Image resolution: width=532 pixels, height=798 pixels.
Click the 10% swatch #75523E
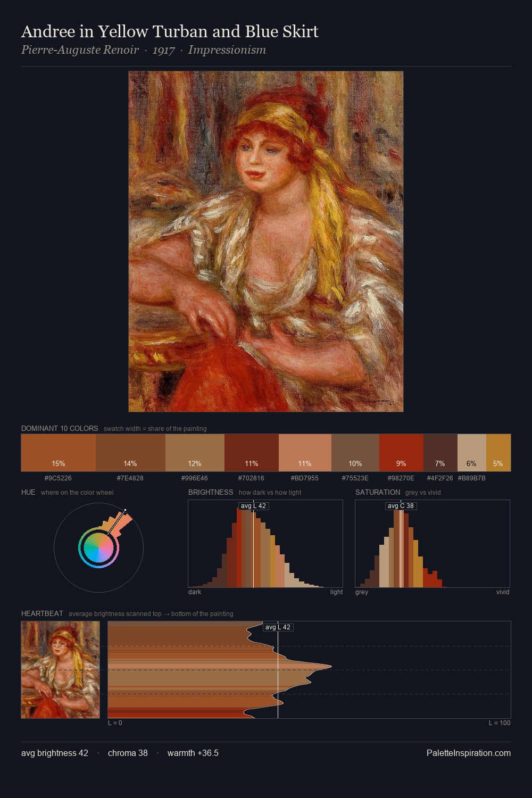[x=355, y=453]
